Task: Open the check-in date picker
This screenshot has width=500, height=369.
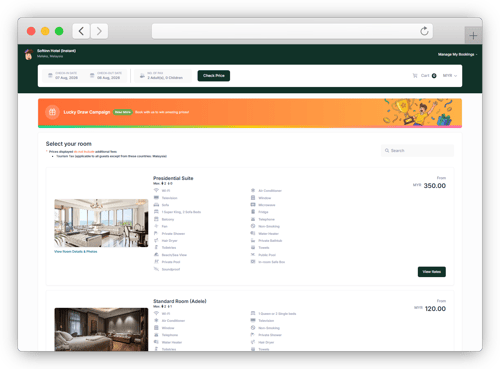Action: [x=63, y=76]
